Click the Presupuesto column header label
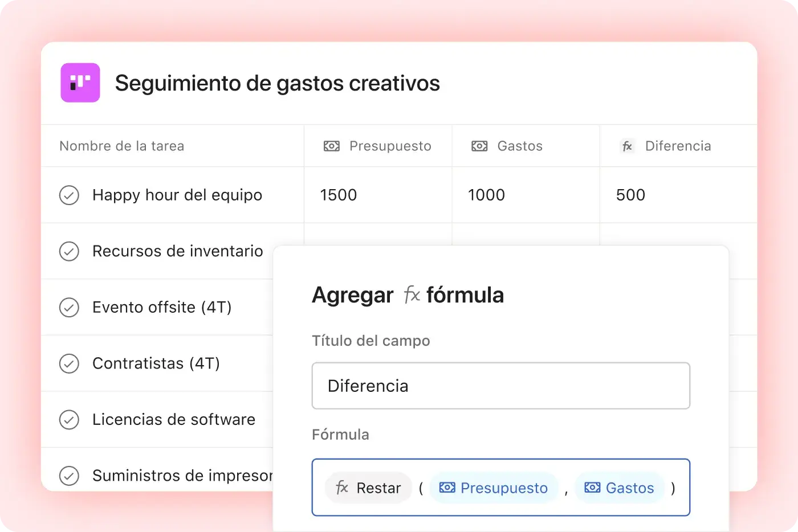 pyautogui.click(x=390, y=146)
